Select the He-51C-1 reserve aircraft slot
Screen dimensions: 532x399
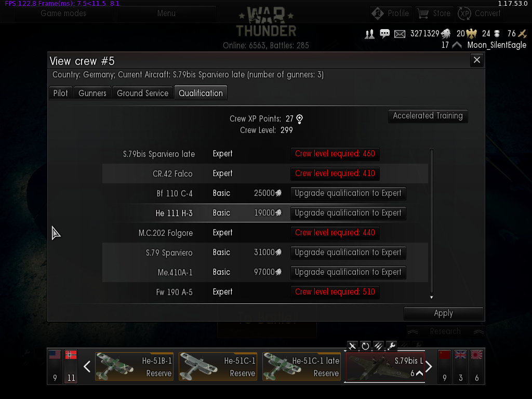click(218, 366)
